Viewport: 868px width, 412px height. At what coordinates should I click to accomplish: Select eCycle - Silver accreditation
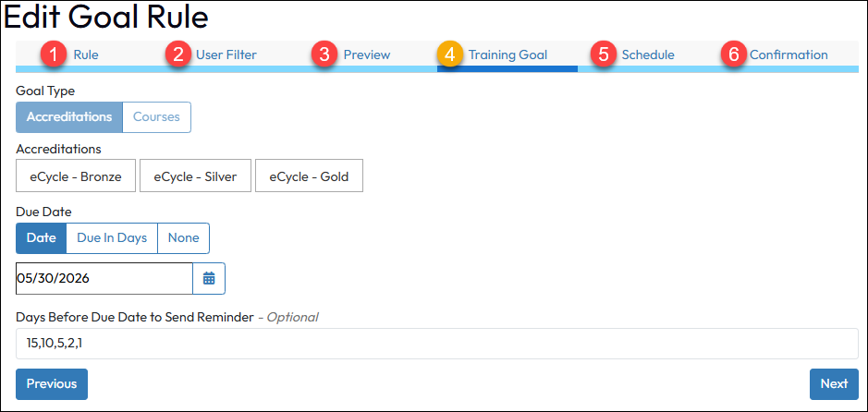coord(195,176)
